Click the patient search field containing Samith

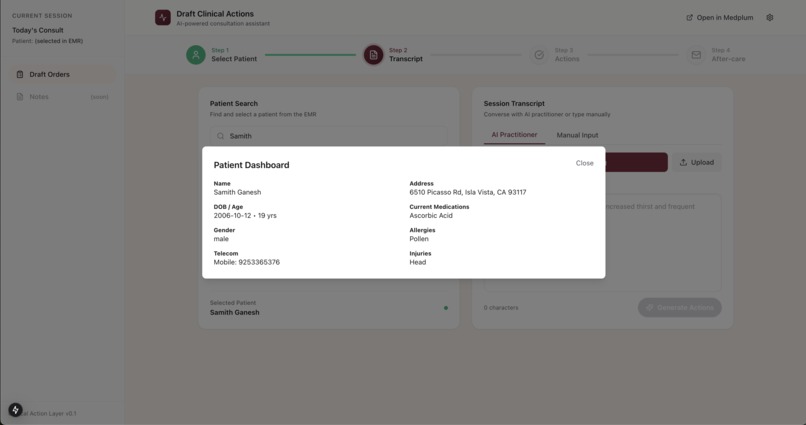(329, 136)
